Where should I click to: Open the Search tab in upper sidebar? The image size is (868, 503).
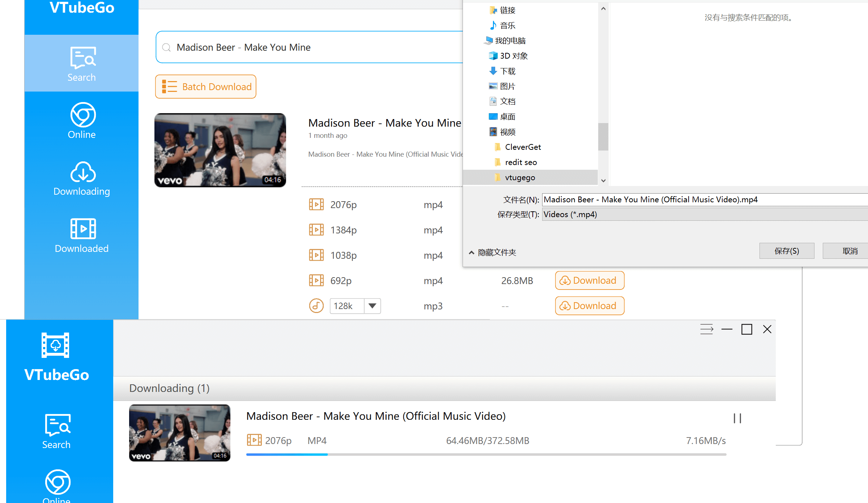click(81, 64)
